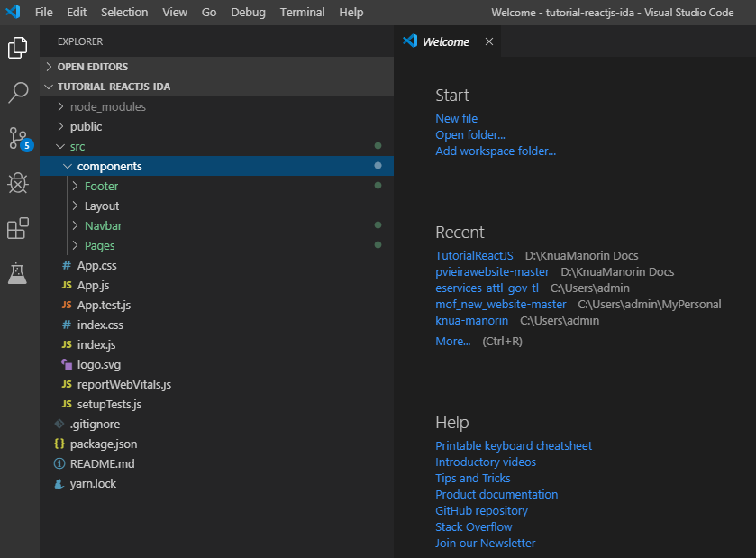Expand the Pages folder

point(216,245)
